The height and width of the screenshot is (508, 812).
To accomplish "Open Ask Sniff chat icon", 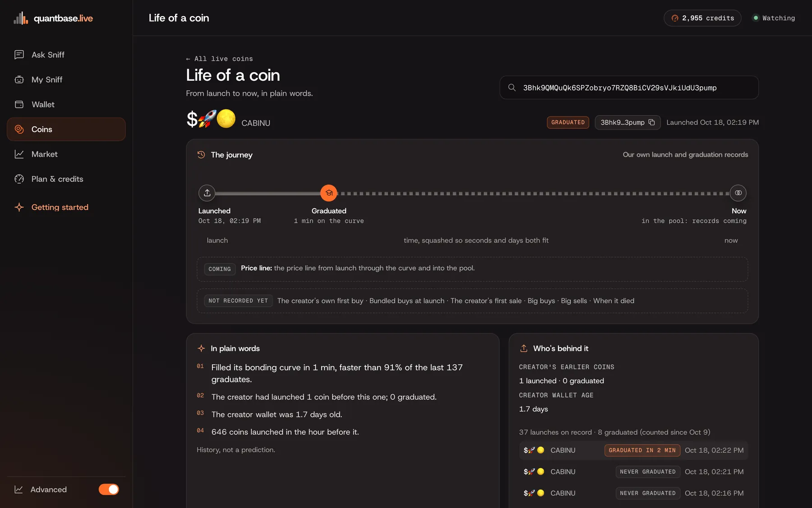I will (19, 55).
